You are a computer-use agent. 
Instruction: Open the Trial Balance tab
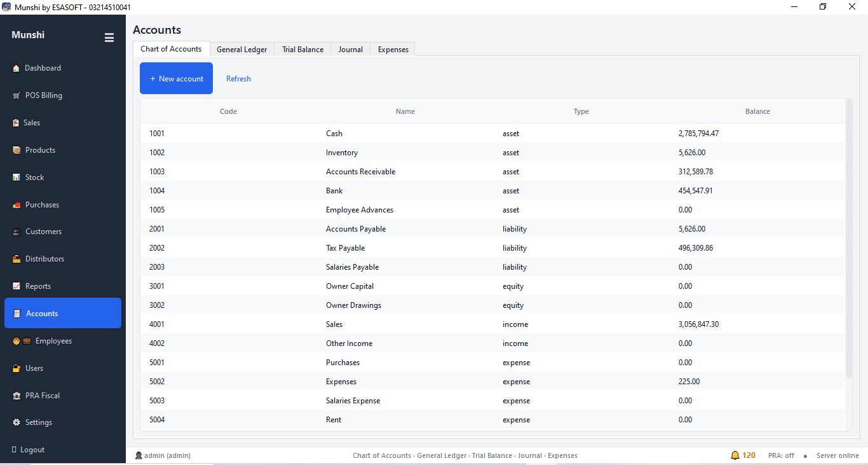pyautogui.click(x=302, y=49)
